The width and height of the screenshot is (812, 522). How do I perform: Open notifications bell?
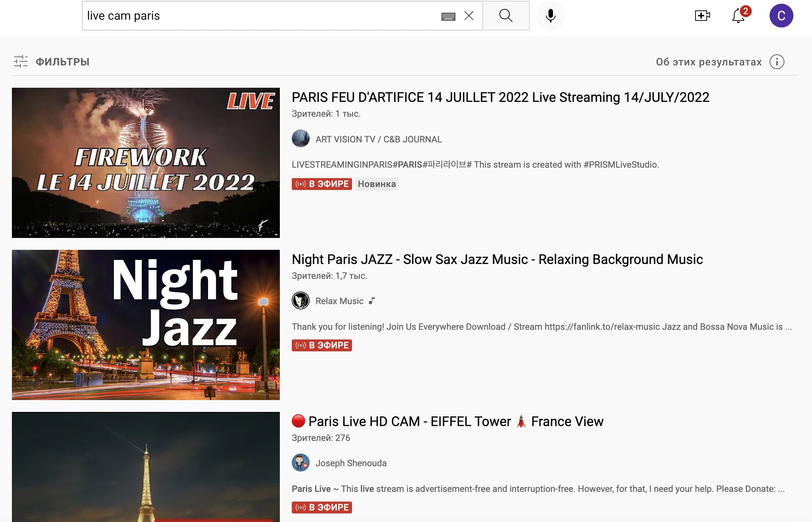tap(738, 16)
